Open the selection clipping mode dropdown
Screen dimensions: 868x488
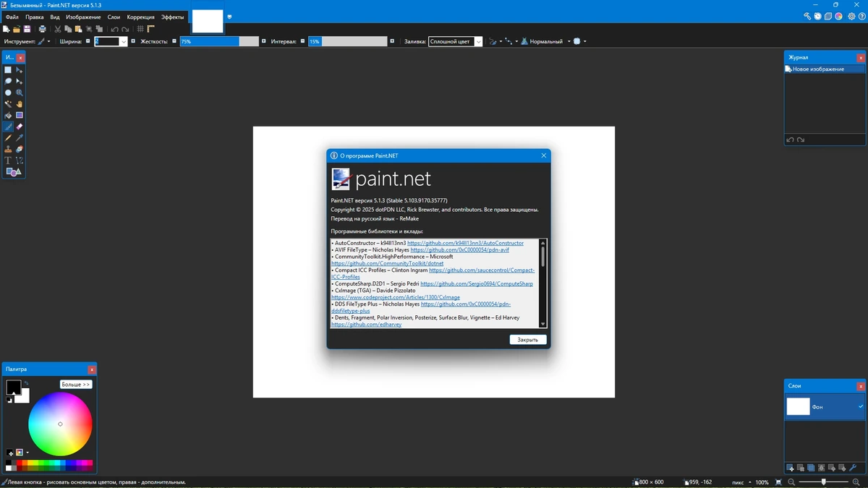tap(580, 41)
